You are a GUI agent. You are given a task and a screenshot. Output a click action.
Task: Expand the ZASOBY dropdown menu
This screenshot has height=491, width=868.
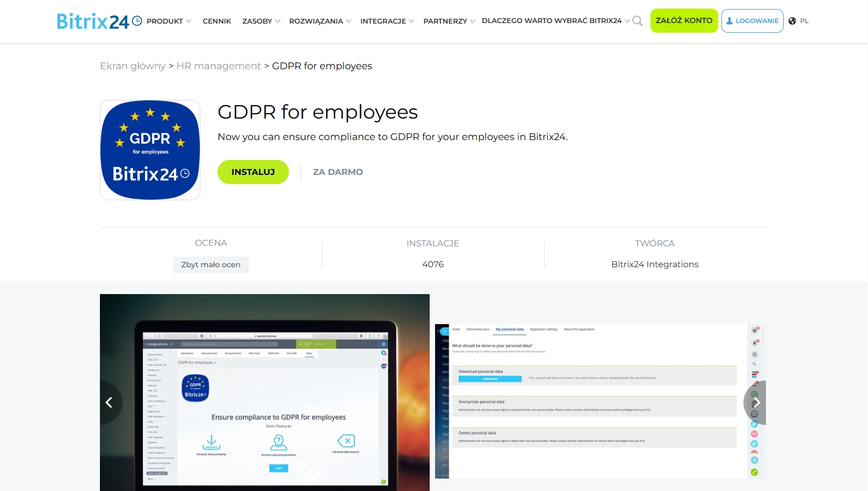tap(261, 21)
